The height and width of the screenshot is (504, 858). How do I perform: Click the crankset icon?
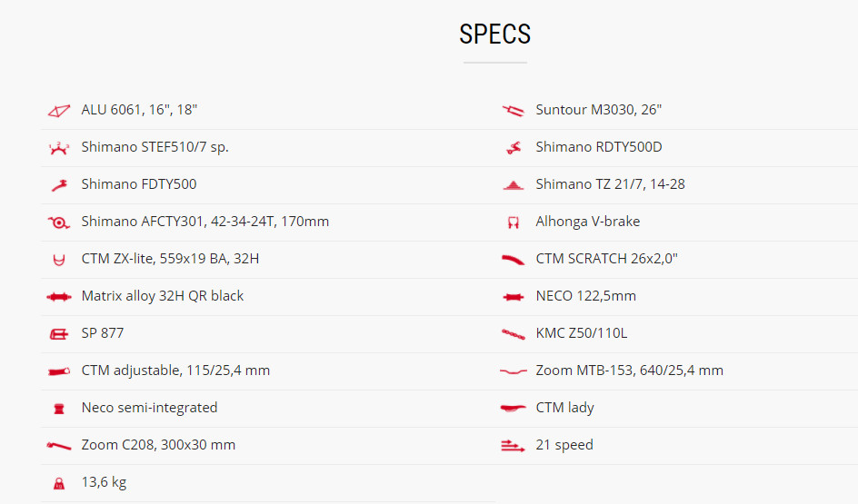(58, 222)
